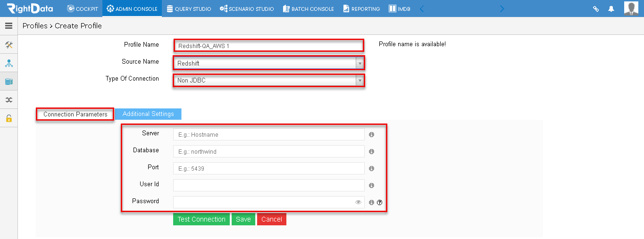Expand the Source Name dropdown

click(x=360, y=63)
